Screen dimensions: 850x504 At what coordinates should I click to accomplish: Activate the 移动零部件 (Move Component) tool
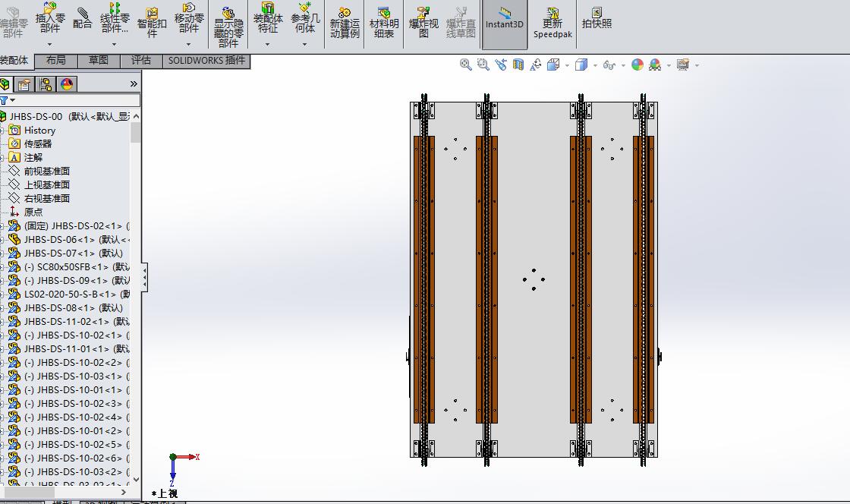[x=189, y=18]
